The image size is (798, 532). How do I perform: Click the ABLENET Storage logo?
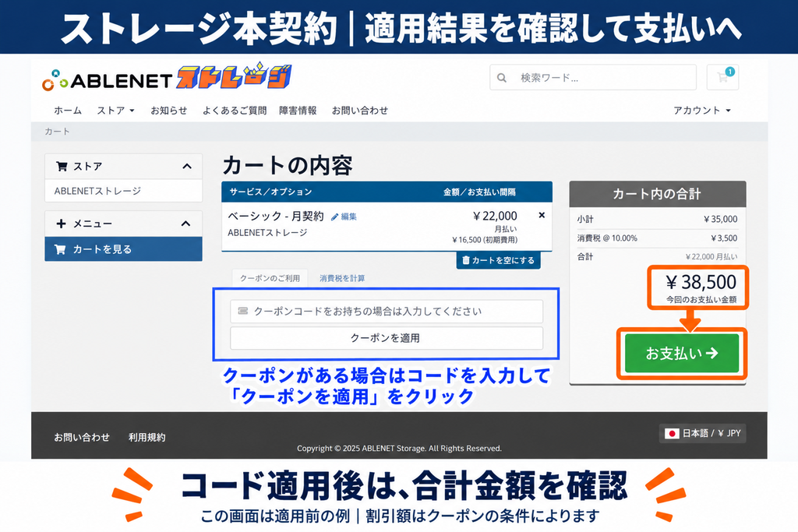click(x=167, y=78)
